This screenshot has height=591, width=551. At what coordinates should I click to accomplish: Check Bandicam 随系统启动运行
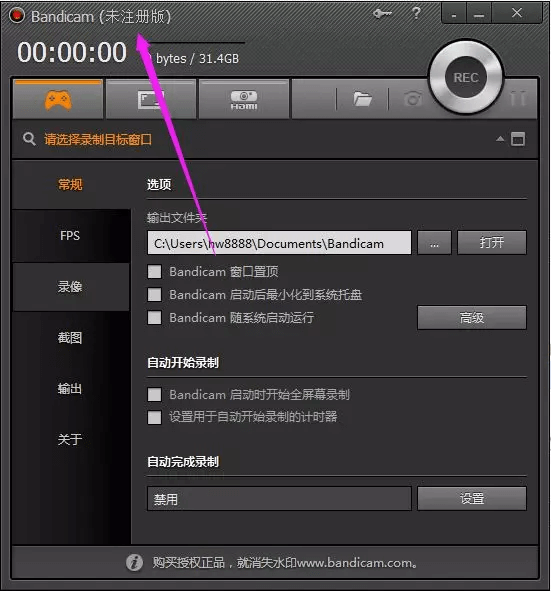[155, 318]
